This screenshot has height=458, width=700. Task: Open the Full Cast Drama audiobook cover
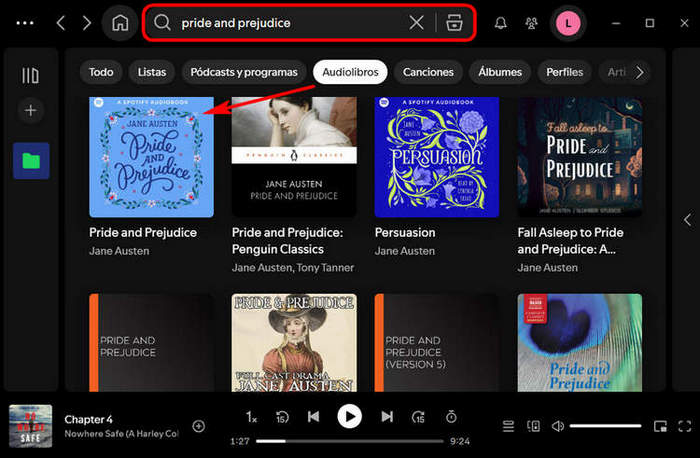click(x=294, y=343)
